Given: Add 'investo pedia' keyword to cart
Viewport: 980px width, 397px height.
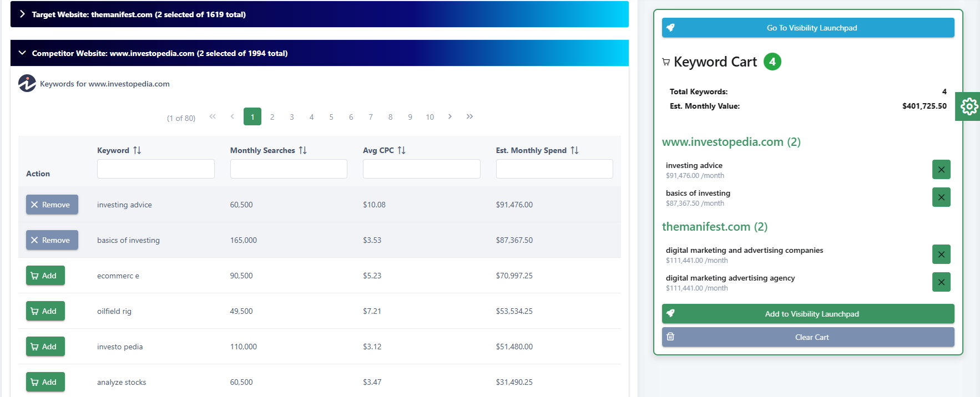Looking at the screenshot, I should (46, 347).
